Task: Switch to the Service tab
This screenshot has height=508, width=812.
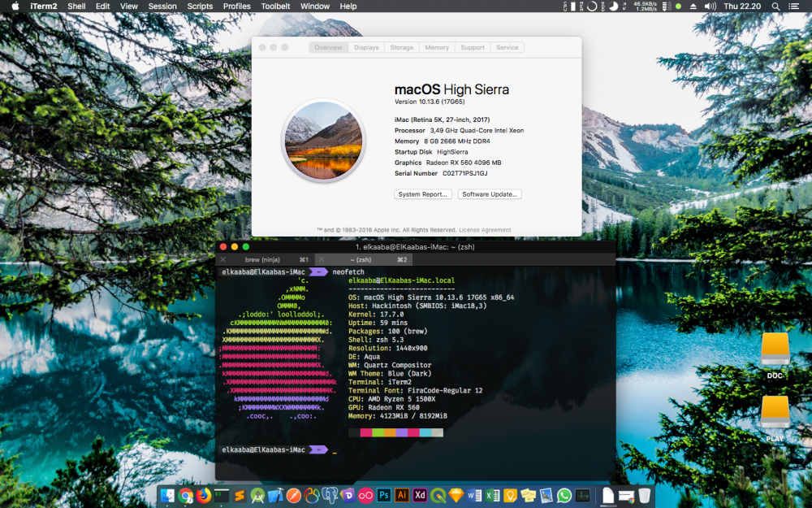Action: pos(507,47)
